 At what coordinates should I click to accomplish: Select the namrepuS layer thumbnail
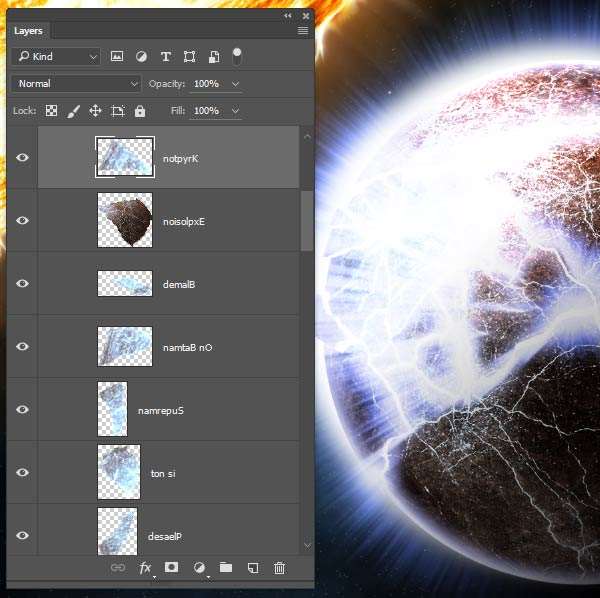(113, 409)
